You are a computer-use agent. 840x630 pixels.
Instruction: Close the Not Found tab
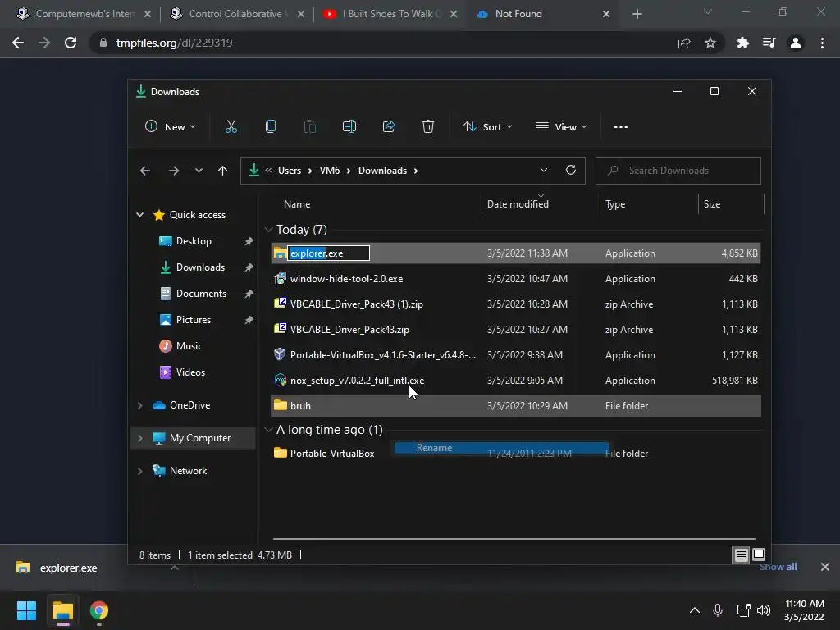[606, 14]
